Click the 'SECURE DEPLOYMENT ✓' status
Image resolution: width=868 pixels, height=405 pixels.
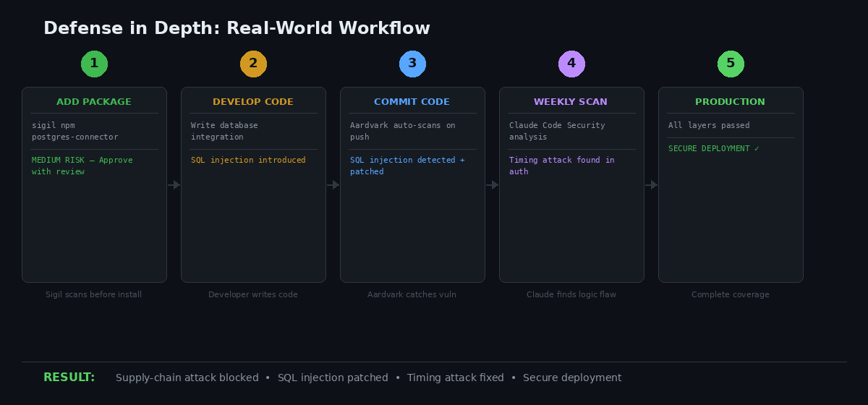pyautogui.click(x=714, y=148)
